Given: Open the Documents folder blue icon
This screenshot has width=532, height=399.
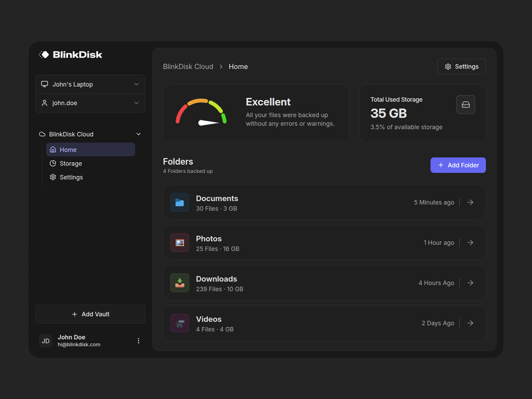Looking at the screenshot, I should (x=180, y=202).
